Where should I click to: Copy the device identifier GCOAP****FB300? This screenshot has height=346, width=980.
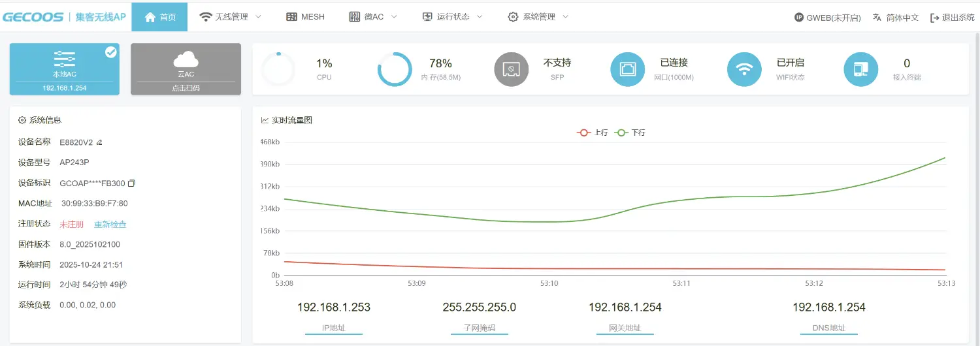(x=131, y=183)
